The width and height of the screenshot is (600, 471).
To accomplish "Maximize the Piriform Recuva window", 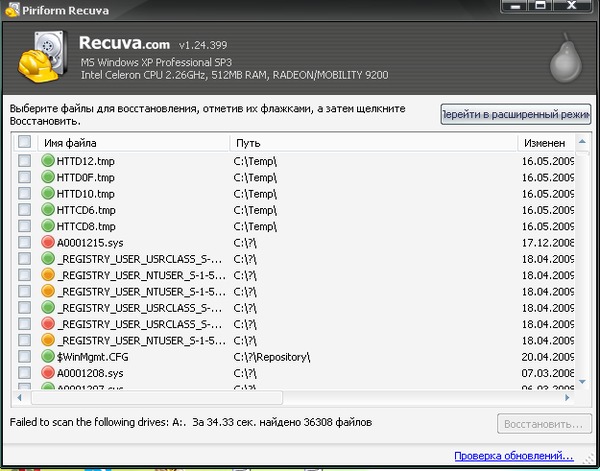I will 540,6.
